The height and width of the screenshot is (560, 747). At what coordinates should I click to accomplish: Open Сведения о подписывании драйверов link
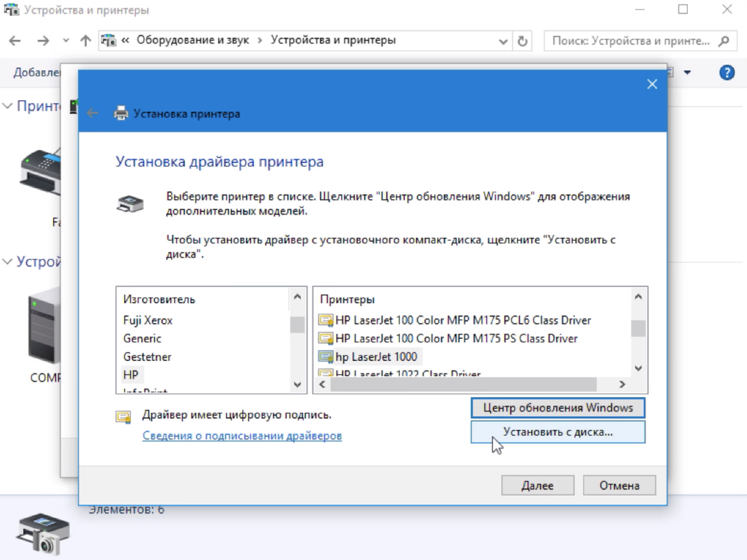(242, 436)
